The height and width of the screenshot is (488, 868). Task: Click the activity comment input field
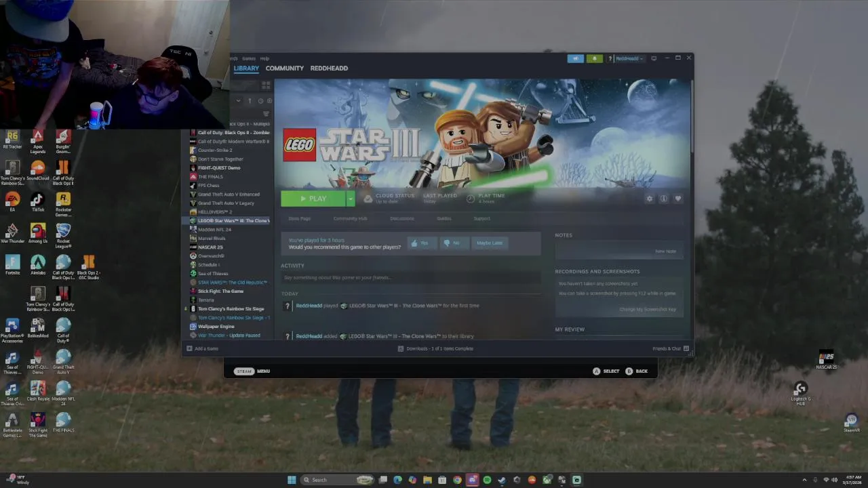(412, 277)
